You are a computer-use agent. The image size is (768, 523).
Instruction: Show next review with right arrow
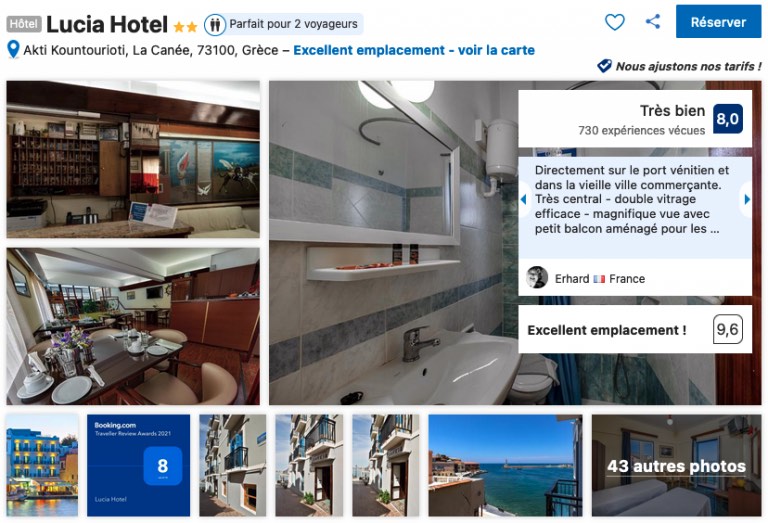coord(746,199)
